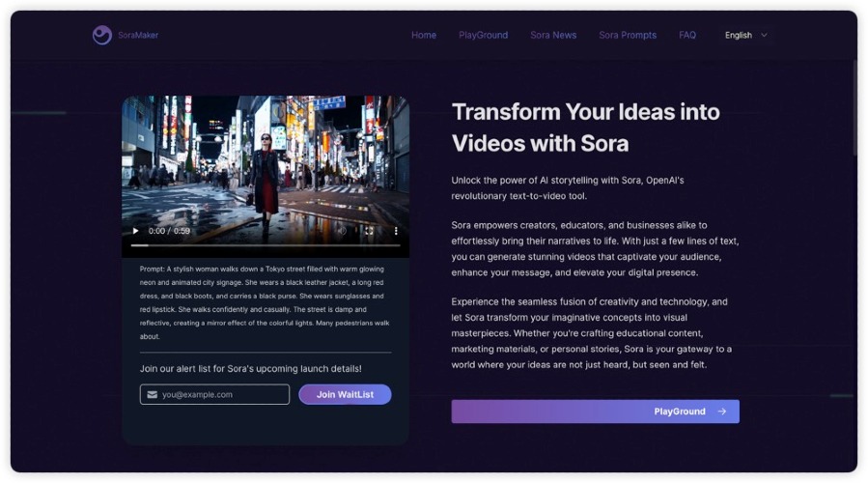This screenshot has height=483, width=868.
Task: Open the video's three-dot options menu
Action: (396, 231)
